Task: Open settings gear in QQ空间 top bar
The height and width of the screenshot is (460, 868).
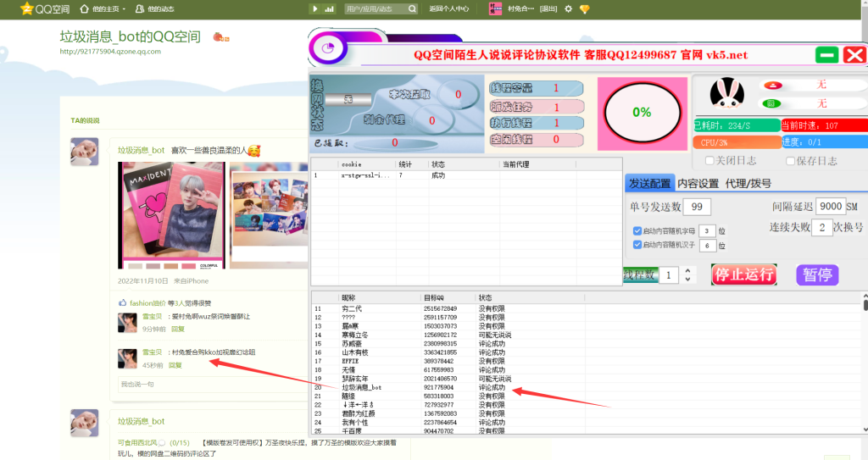Action: 568,9
